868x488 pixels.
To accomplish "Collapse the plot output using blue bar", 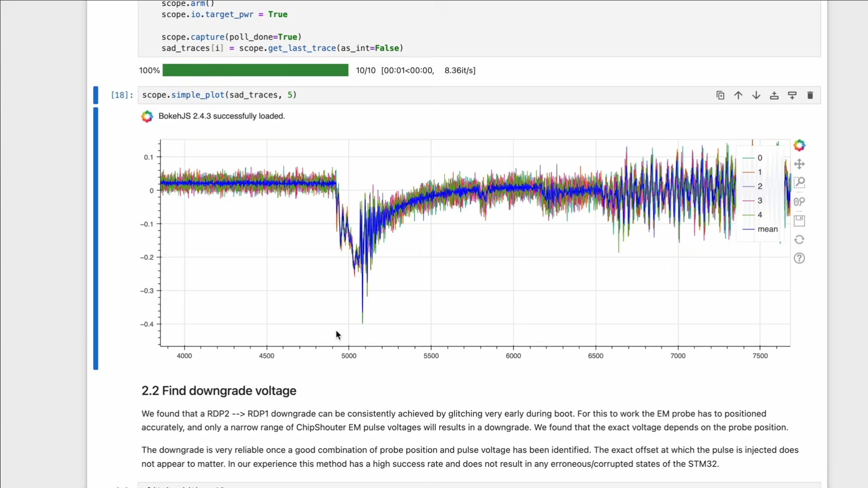I will click(x=95, y=238).
